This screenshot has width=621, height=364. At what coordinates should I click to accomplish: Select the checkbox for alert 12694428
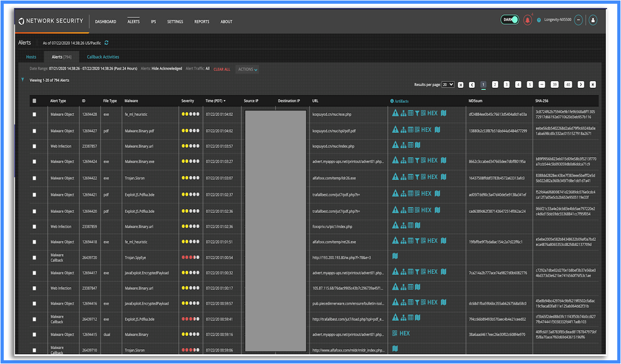35,115
